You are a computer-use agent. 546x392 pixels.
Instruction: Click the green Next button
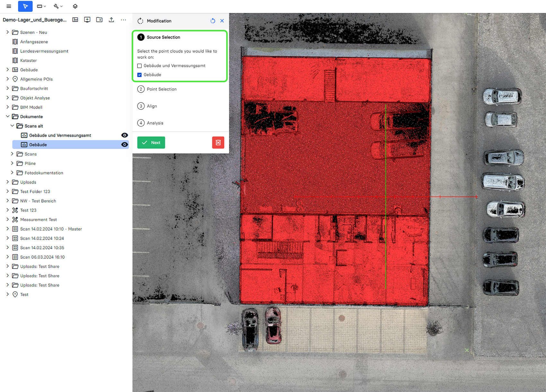tap(151, 143)
